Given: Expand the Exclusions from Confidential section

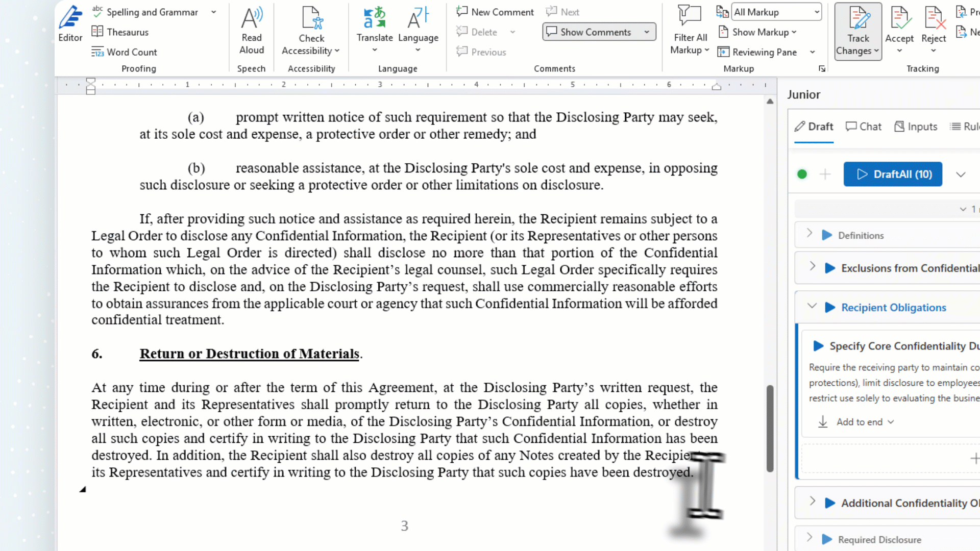Looking at the screenshot, I should pos(812,267).
